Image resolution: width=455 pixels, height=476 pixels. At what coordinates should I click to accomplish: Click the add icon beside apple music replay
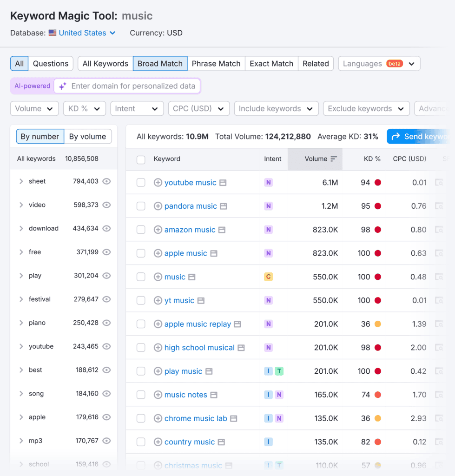coord(158,324)
